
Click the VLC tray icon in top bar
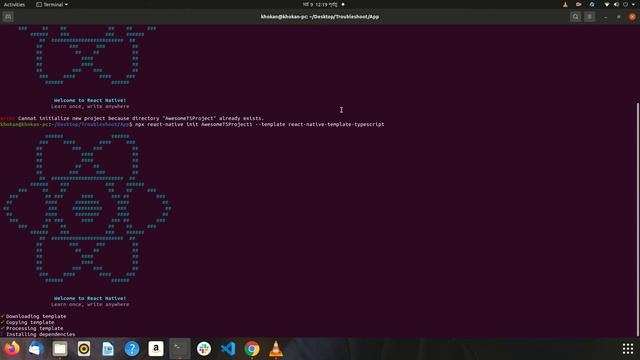(565, 4)
